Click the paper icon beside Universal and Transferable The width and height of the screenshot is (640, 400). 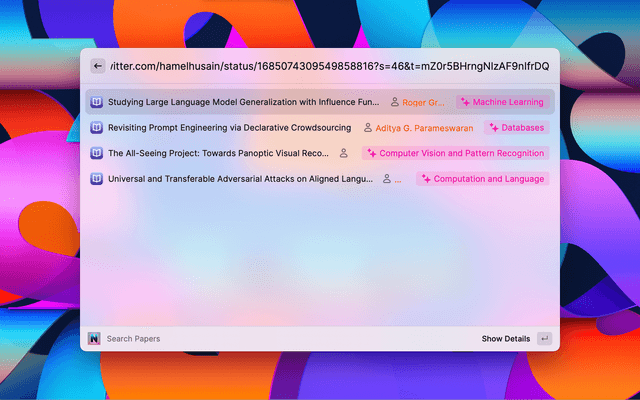click(x=97, y=179)
